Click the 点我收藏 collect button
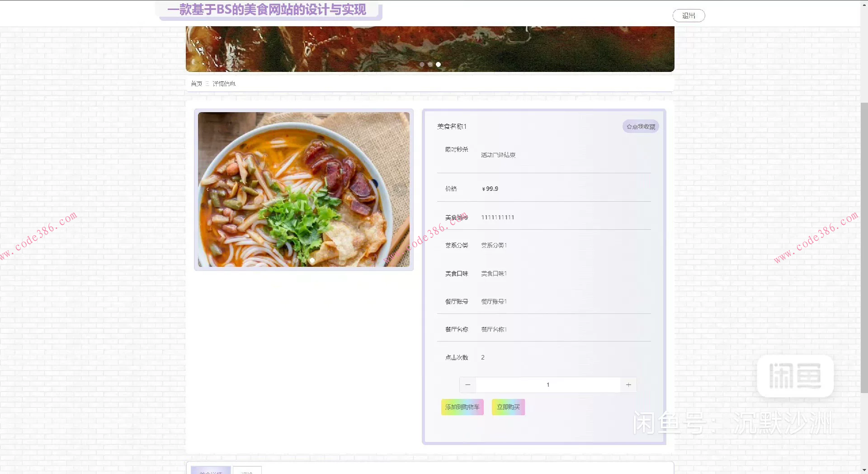The height and width of the screenshot is (474, 868). pos(641,126)
